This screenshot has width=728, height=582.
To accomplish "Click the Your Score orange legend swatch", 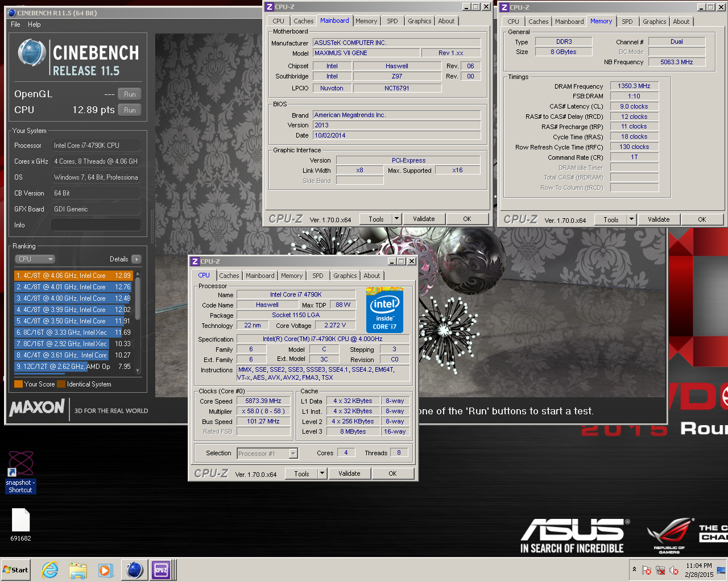I will coord(18,384).
